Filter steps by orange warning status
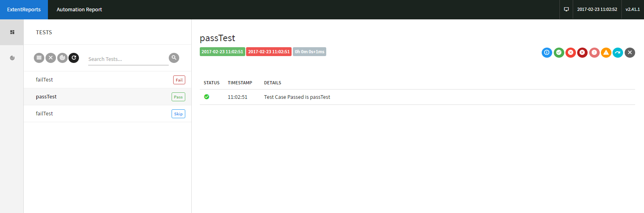 pyautogui.click(x=606, y=52)
